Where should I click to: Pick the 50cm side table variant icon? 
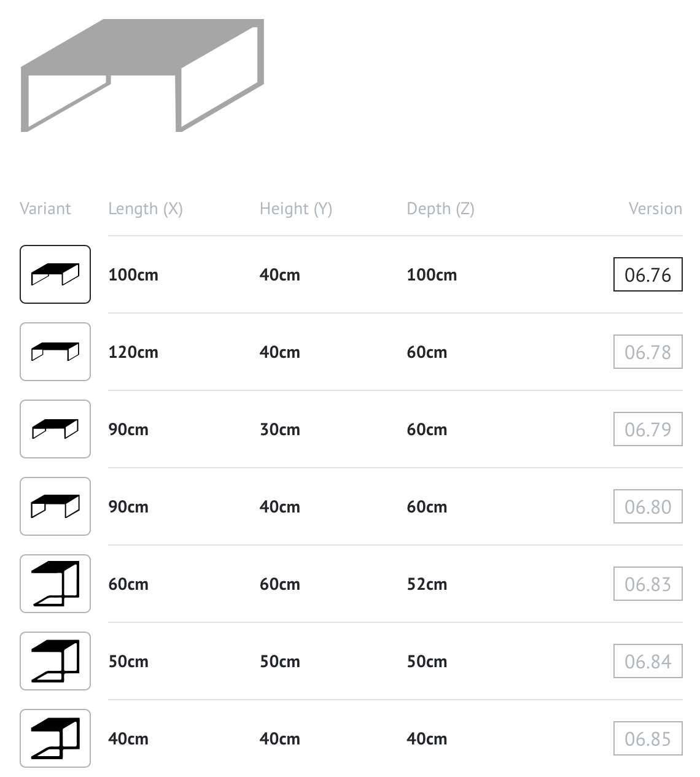point(55,661)
